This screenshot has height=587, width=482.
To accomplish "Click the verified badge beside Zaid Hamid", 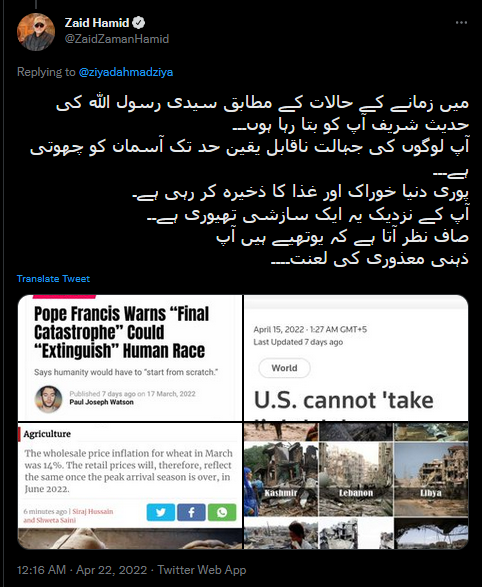I will point(138,23).
